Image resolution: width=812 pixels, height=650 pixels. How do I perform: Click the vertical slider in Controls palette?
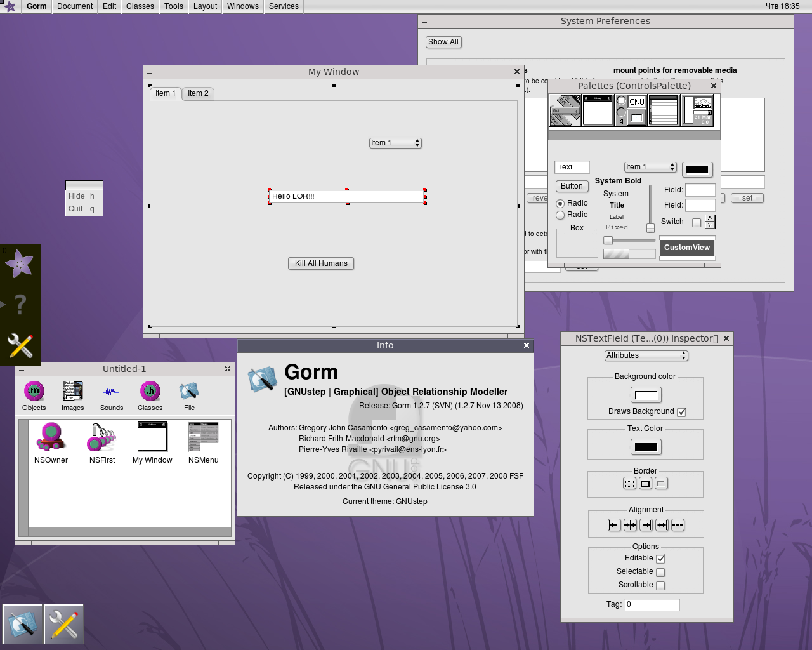pyautogui.click(x=650, y=209)
